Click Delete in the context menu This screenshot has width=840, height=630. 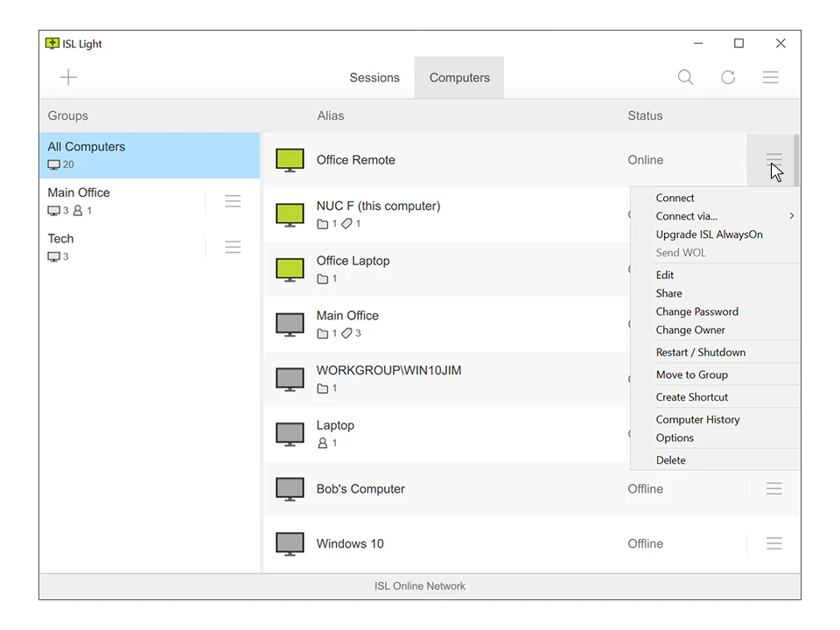tap(670, 459)
